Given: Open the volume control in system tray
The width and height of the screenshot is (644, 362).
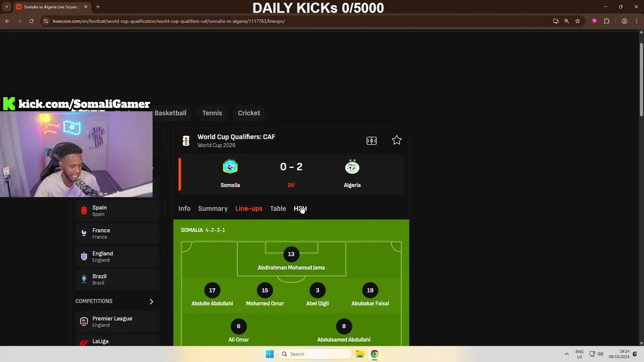Looking at the screenshot, I should tap(600, 354).
